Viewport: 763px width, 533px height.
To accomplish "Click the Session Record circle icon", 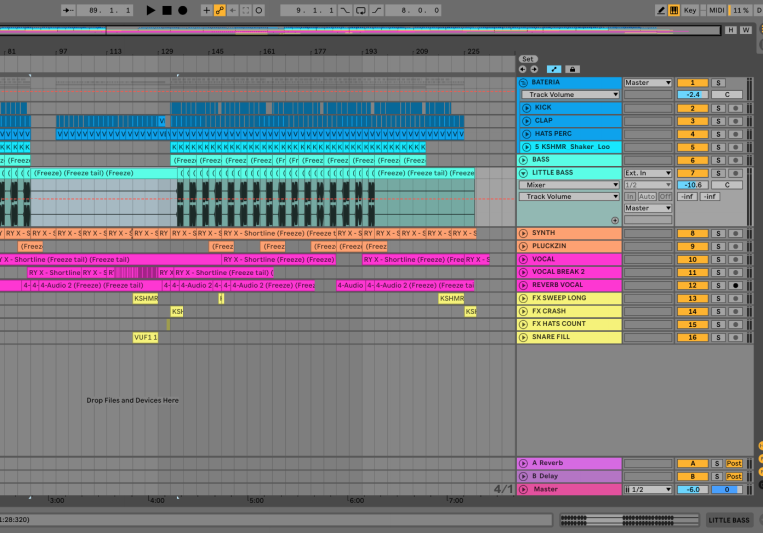I will [259, 10].
